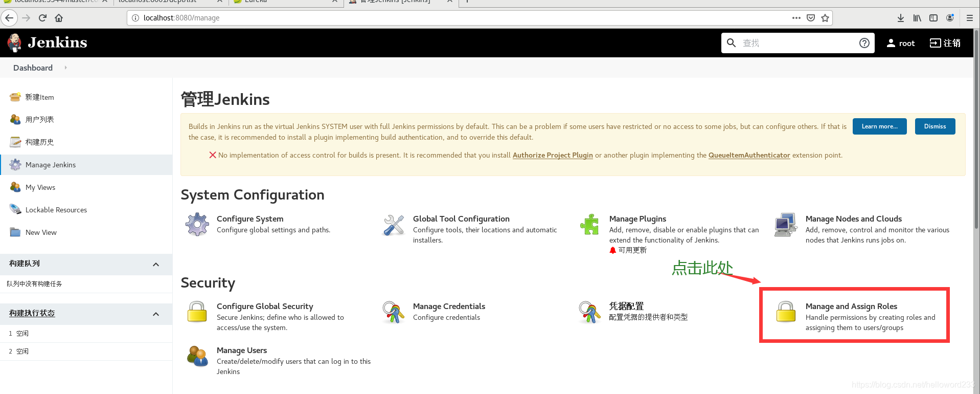The image size is (980, 394).
Task: Open the Manage and Assign Roles link
Action: click(x=851, y=306)
